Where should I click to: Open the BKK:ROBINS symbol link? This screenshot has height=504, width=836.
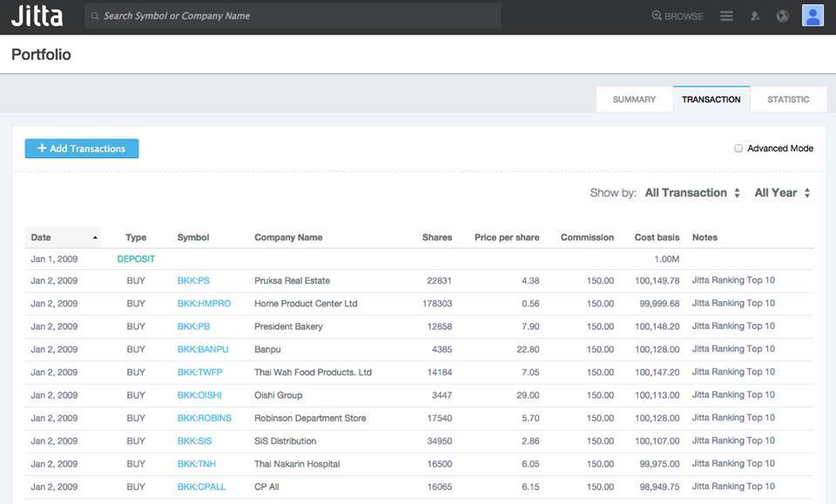pyautogui.click(x=204, y=418)
